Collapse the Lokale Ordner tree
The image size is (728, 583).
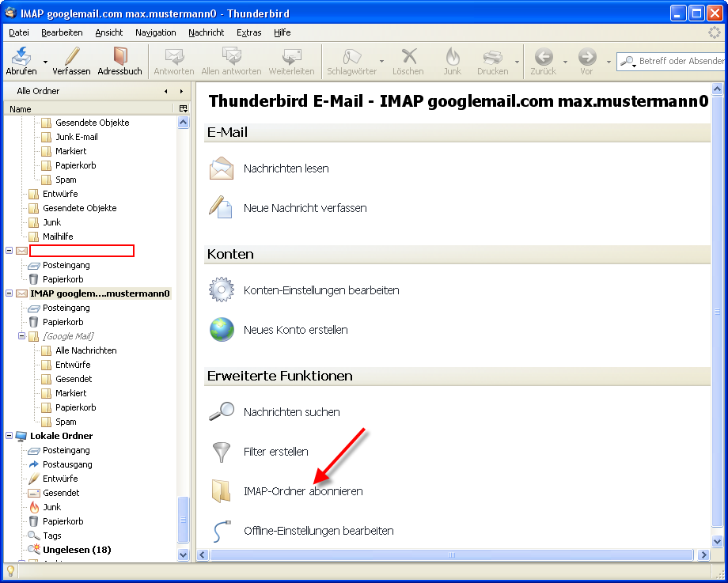[9, 435]
